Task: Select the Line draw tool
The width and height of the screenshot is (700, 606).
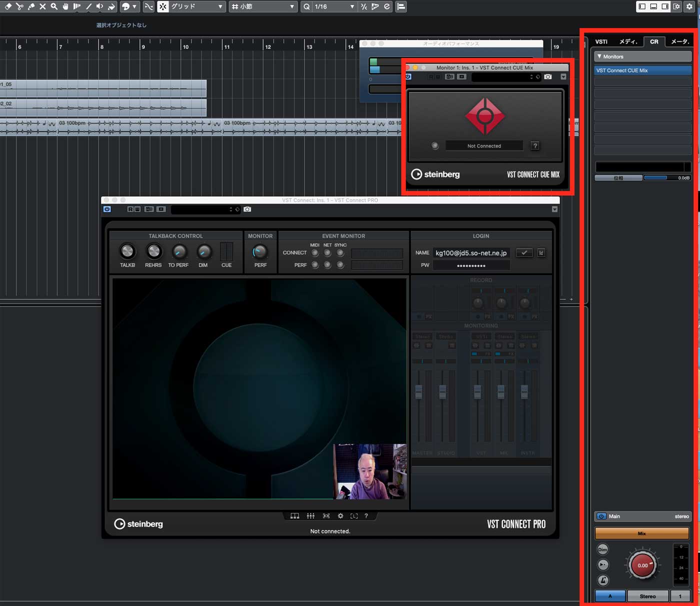Action: (88, 7)
